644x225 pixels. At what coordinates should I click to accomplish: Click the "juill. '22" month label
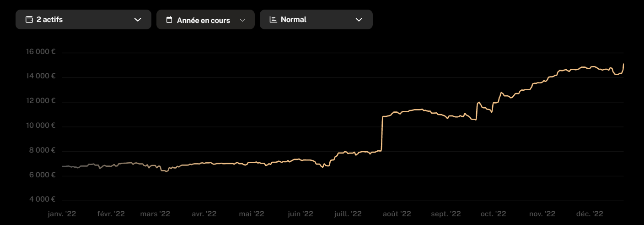click(348, 214)
